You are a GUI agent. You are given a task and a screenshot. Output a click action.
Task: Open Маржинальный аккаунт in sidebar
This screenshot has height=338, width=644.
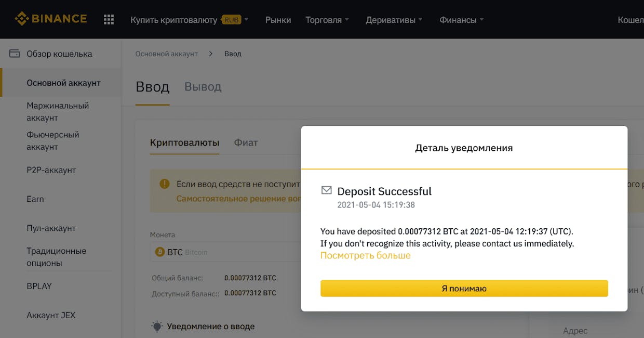click(58, 112)
